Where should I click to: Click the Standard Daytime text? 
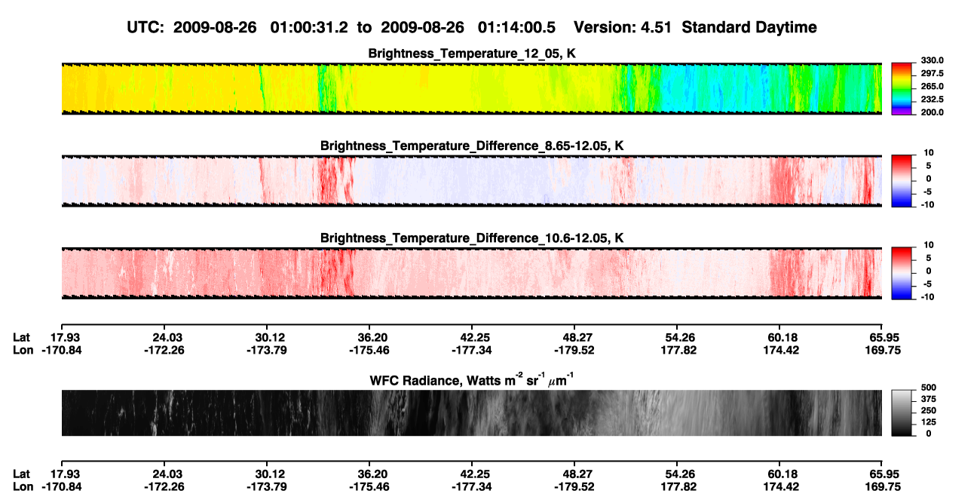[x=749, y=28]
